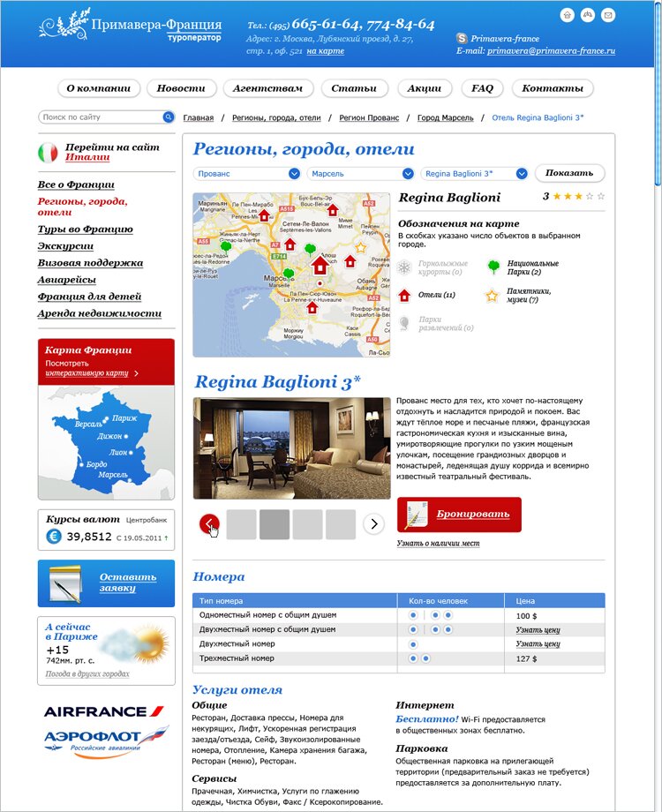Screen dimensions: 662x812
Task: Open the Агентствам menu item
Action: click(267, 88)
